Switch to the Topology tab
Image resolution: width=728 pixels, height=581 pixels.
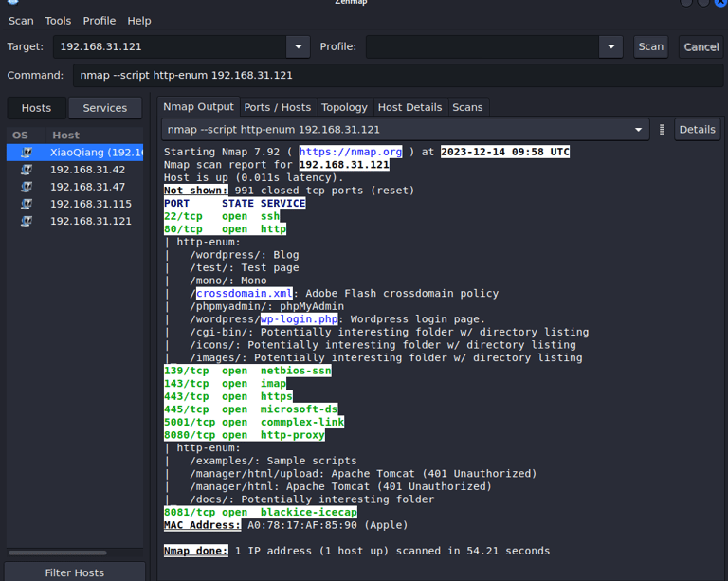coord(344,107)
